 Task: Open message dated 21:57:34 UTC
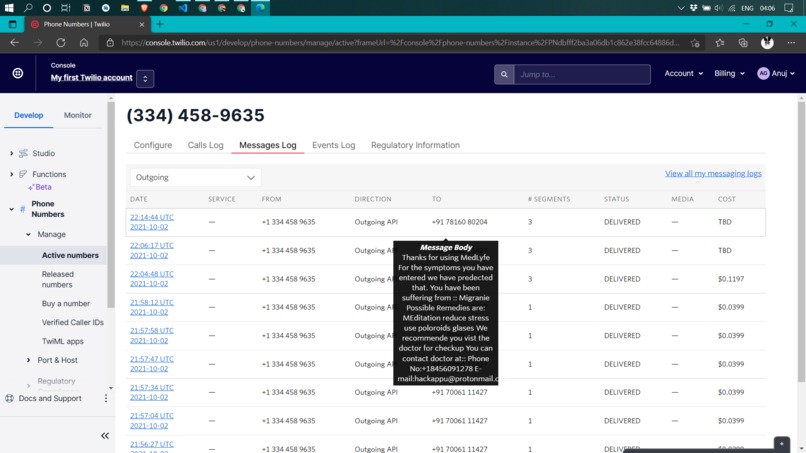[x=152, y=392]
